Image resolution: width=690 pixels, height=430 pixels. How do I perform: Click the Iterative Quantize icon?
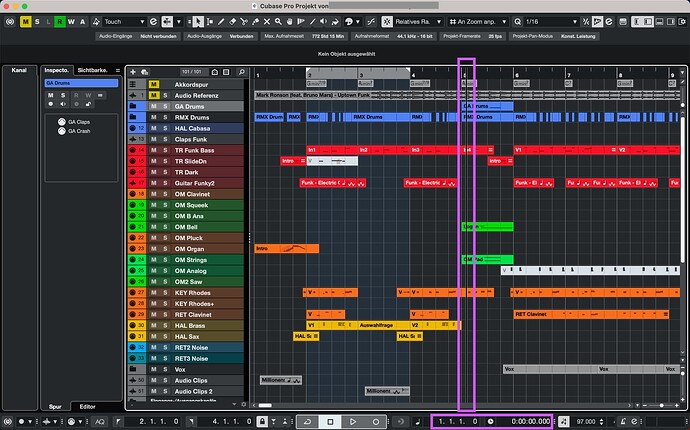[586, 22]
